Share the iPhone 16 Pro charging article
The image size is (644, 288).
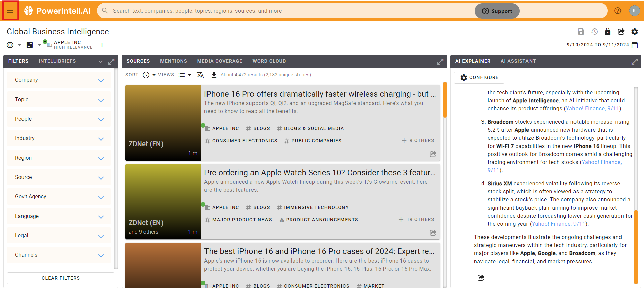(x=433, y=154)
